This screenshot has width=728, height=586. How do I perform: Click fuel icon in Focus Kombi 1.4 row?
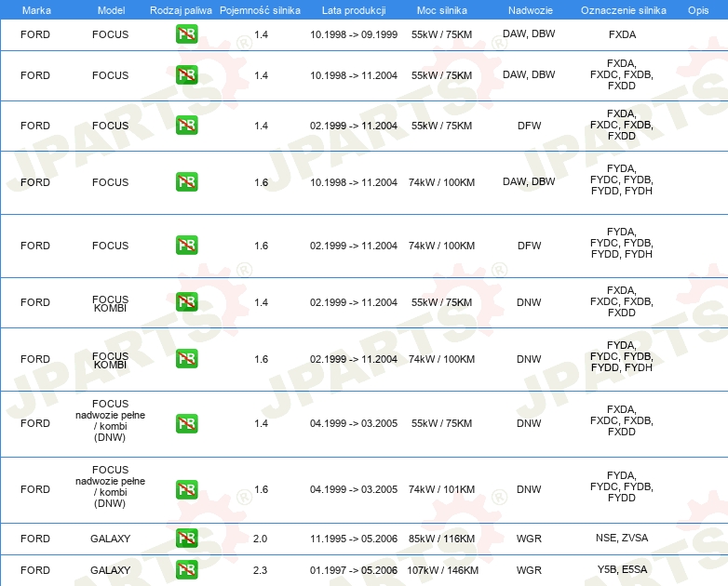(186, 301)
